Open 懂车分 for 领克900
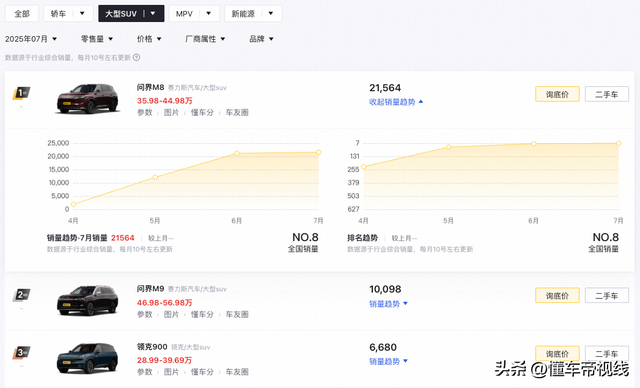This screenshot has height=388, width=640. click(202, 372)
